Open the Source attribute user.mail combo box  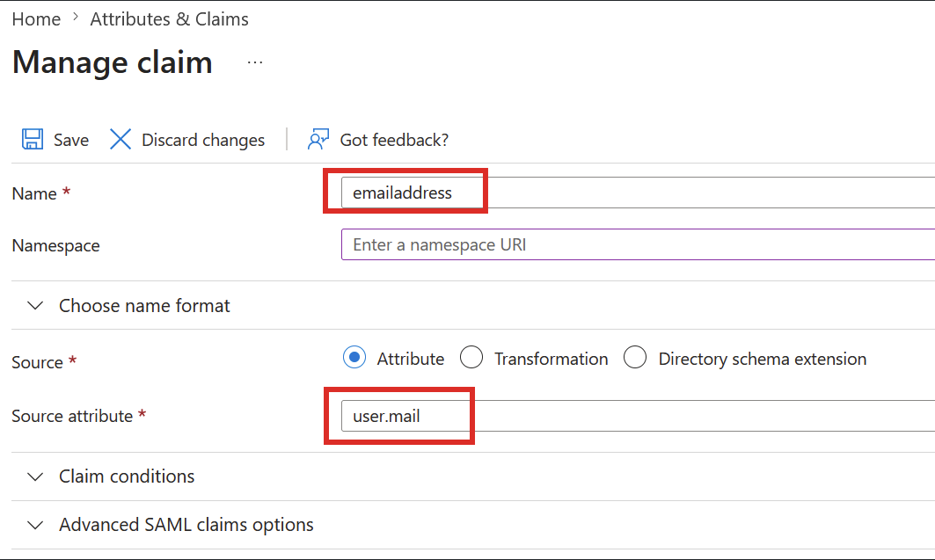coord(616,416)
